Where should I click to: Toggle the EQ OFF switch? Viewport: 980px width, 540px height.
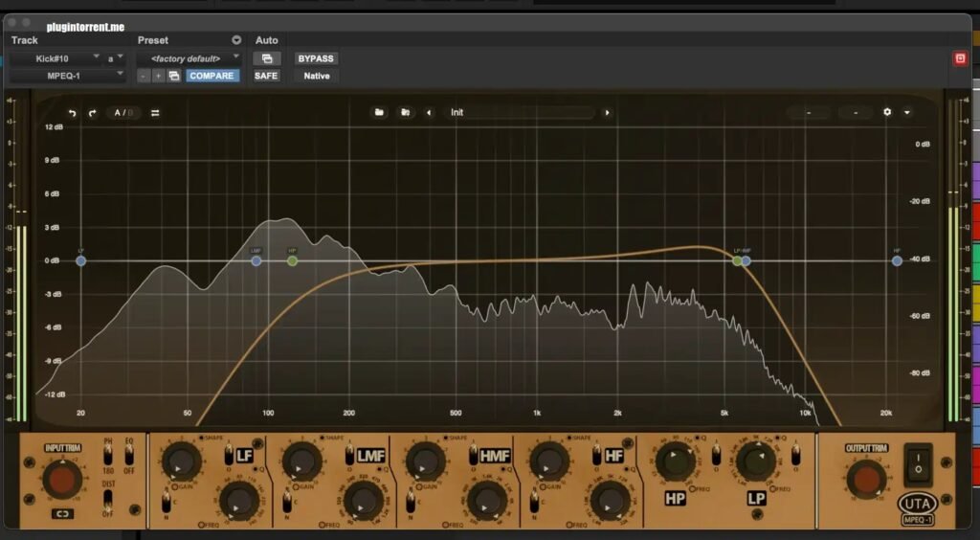(129, 455)
